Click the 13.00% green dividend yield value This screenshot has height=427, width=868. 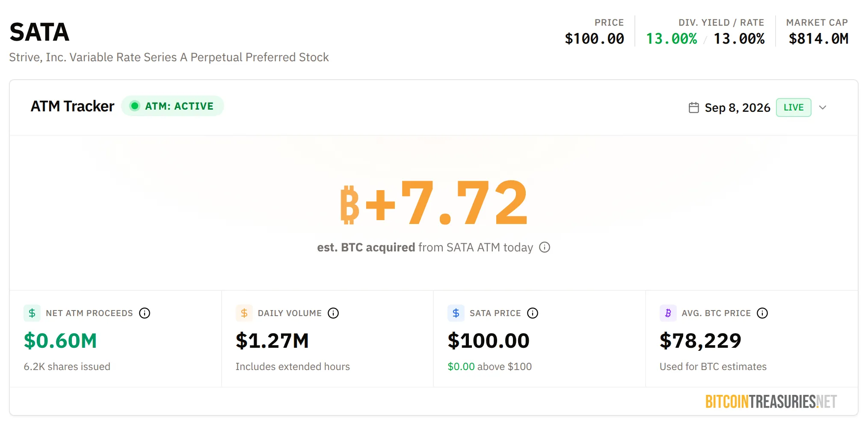pos(671,39)
